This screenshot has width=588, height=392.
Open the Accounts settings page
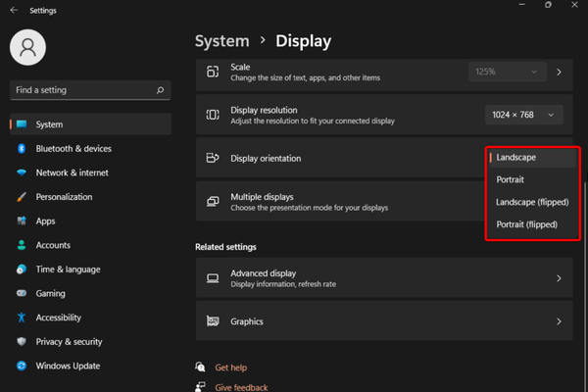pos(90,245)
